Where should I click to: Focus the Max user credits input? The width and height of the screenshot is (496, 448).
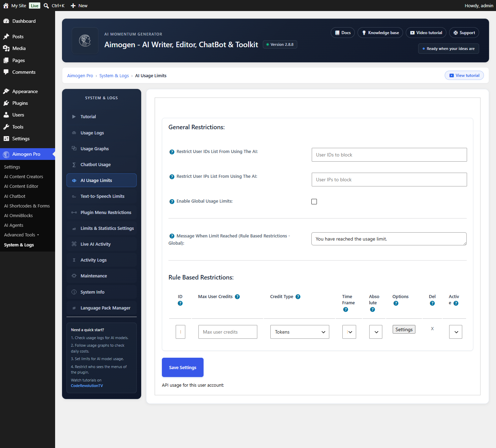[228, 332]
